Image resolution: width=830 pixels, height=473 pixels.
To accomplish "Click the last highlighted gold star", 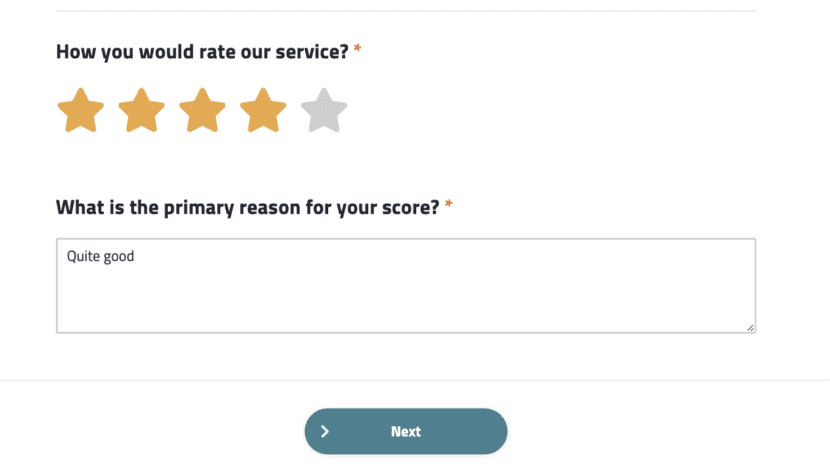I will pos(263,111).
